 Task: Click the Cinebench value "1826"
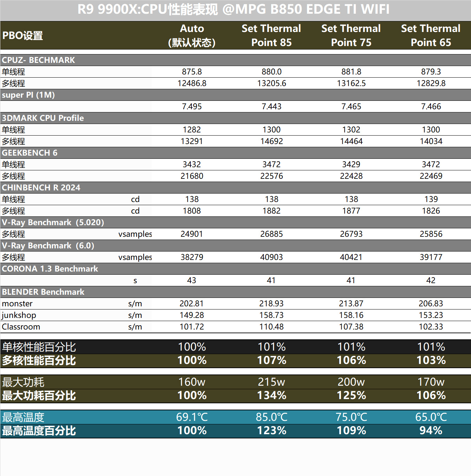431,211
